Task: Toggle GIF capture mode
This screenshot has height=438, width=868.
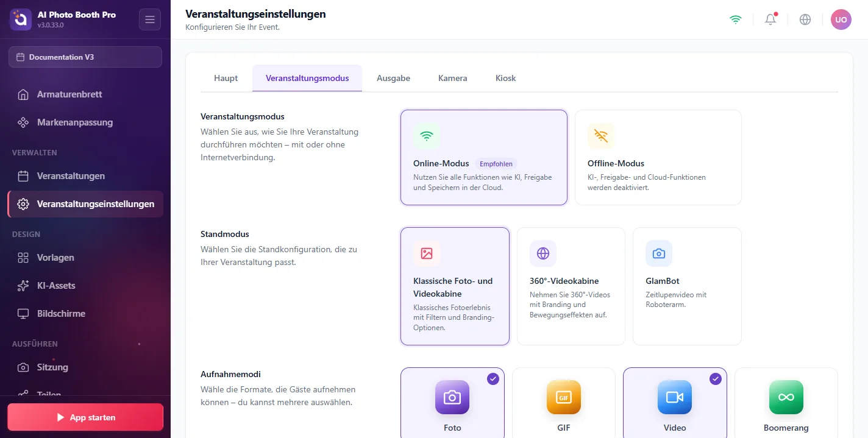Action: click(564, 403)
